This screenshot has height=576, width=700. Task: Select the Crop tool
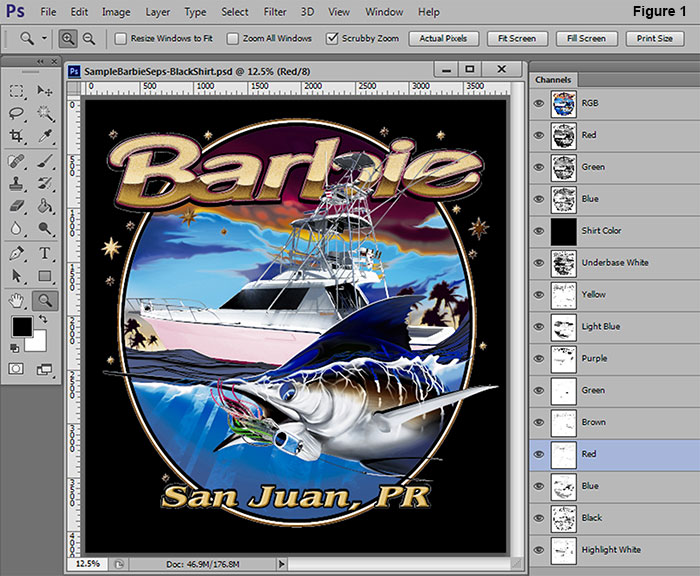tap(17, 136)
